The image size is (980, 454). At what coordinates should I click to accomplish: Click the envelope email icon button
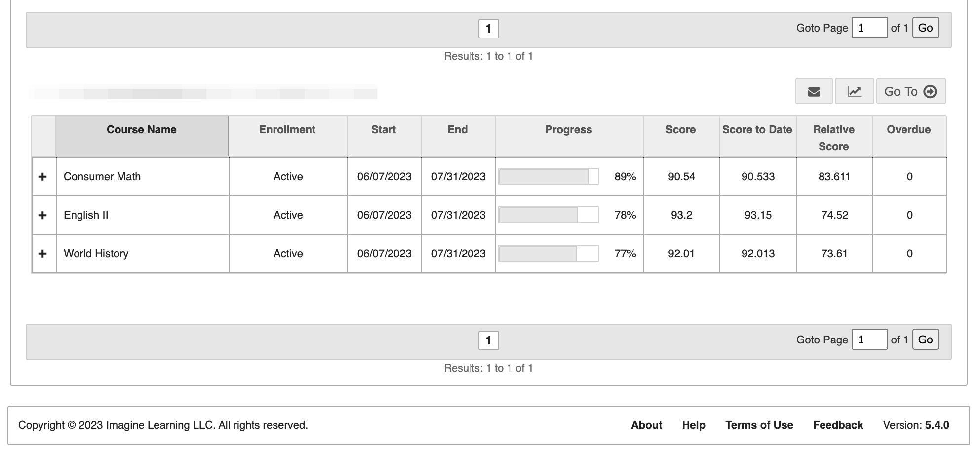[814, 91]
